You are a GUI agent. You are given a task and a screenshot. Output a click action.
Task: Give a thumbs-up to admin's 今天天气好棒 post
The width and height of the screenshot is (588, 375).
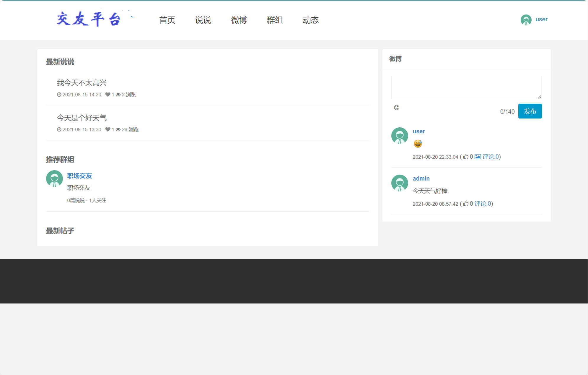point(466,204)
